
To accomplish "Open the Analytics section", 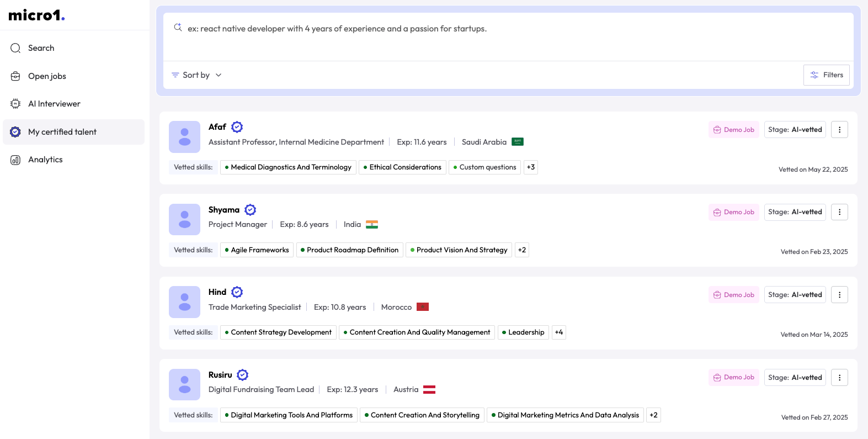I will [74, 160].
